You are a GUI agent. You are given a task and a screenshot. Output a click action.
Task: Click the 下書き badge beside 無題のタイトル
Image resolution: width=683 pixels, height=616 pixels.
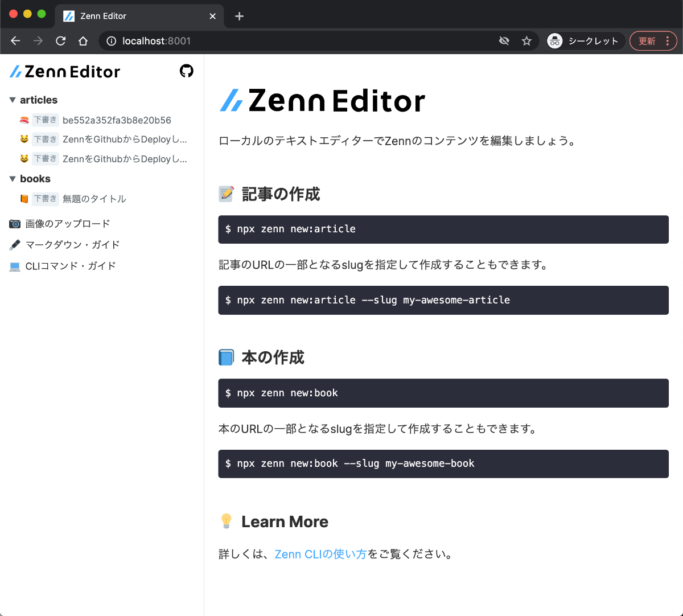45,198
